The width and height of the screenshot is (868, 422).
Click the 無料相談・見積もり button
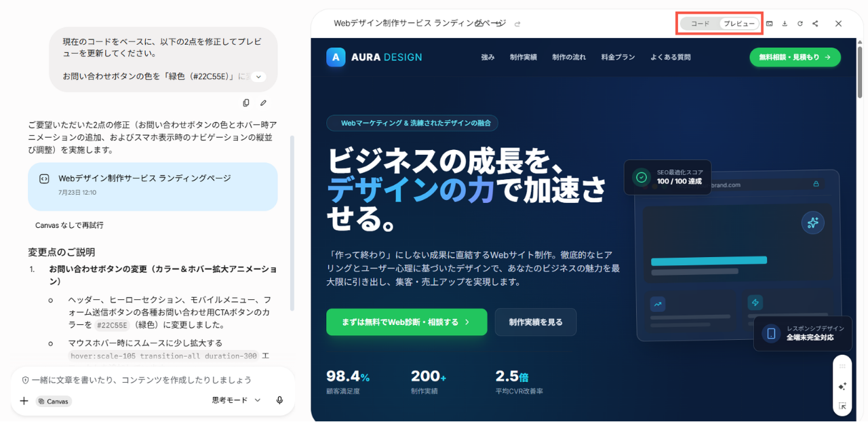[795, 58]
